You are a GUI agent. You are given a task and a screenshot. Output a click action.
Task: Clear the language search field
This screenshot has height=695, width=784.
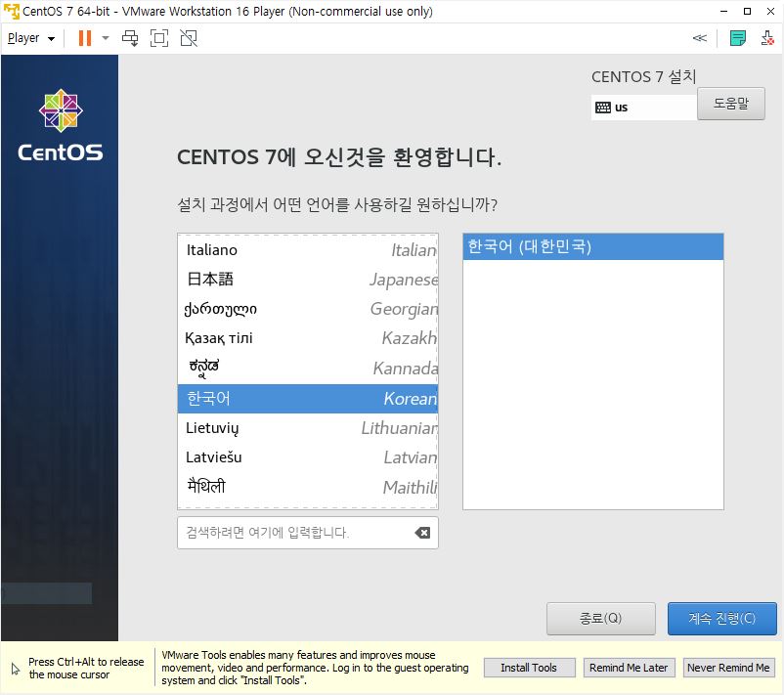coord(422,533)
